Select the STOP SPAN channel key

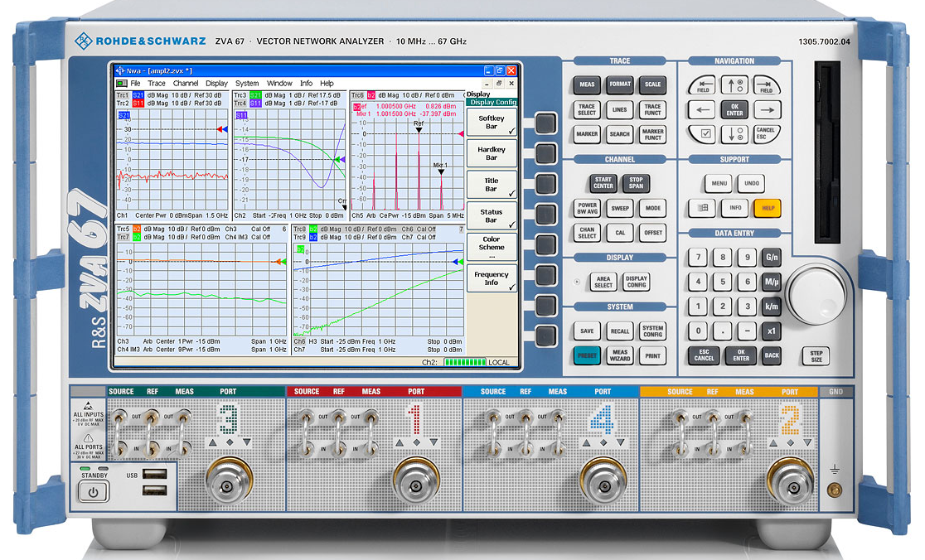coord(636,183)
